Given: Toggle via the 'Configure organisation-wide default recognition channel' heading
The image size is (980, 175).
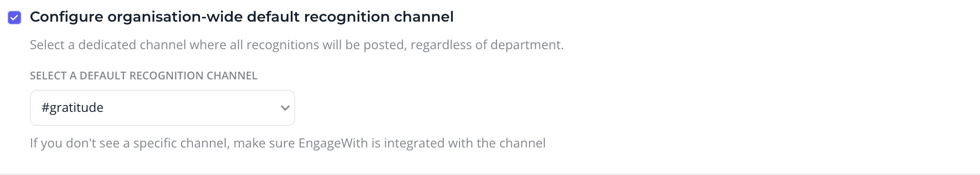Looking at the screenshot, I should tap(242, 17).
